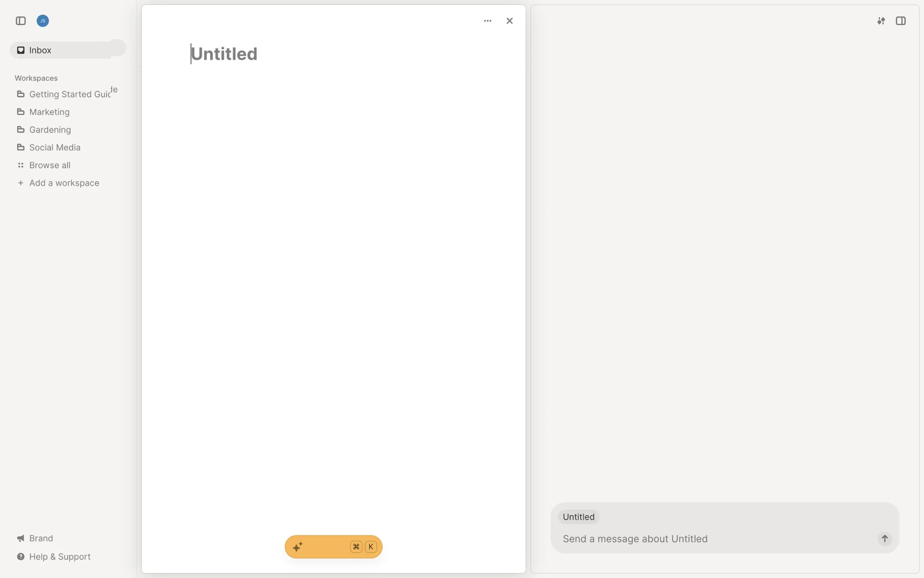The height and width of the screenshot is (578, 924).
Task: Click the Command K shortcut badge
Action: (x=363, y=547)
